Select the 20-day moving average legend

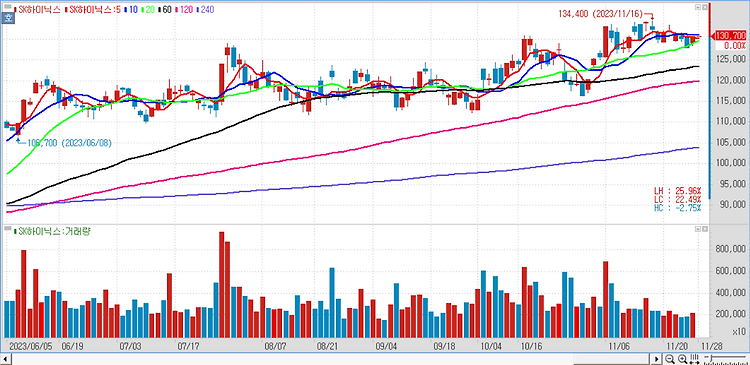(148, 10)
